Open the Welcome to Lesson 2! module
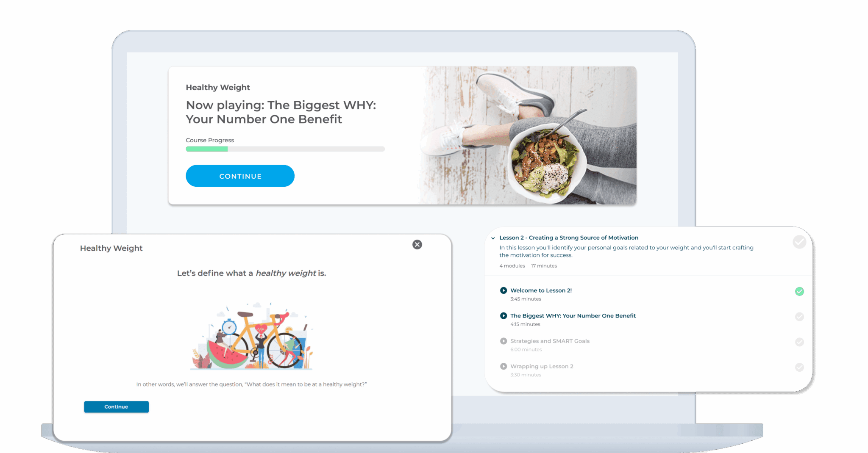 (x=541, y=290)
